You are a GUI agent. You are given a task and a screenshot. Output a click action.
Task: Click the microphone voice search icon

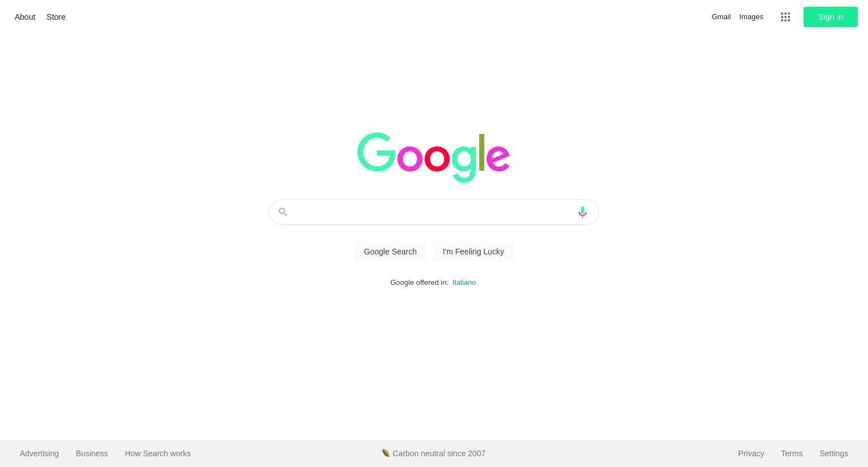pyautogui.click(x=582, y=212)
